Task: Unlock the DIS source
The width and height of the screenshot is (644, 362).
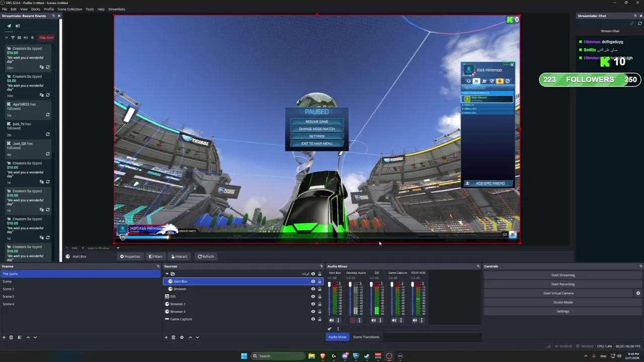Action: click(x=319, y=297)
